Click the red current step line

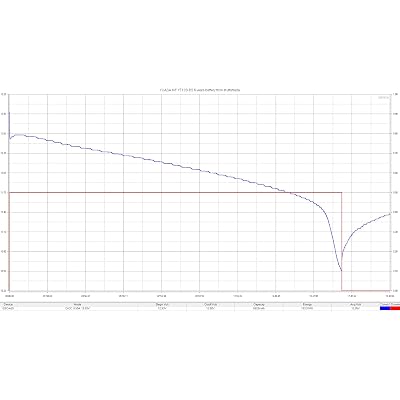(x=167, y=193)
